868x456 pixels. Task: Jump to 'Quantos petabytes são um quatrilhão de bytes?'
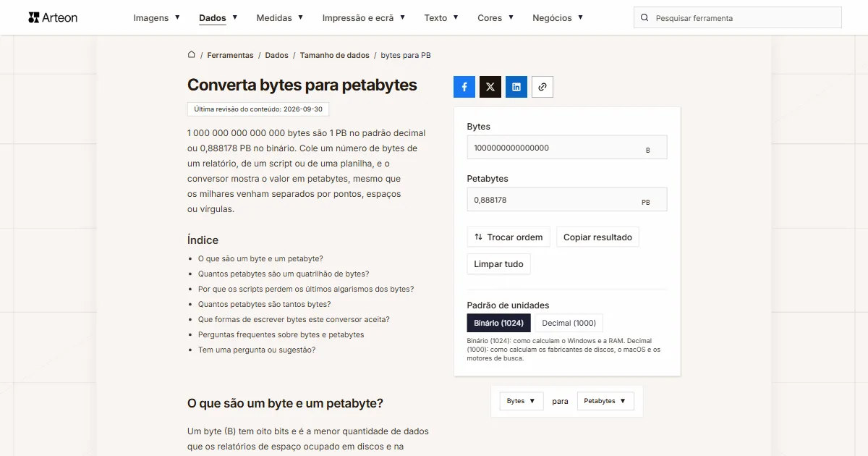tap(284, 274)
